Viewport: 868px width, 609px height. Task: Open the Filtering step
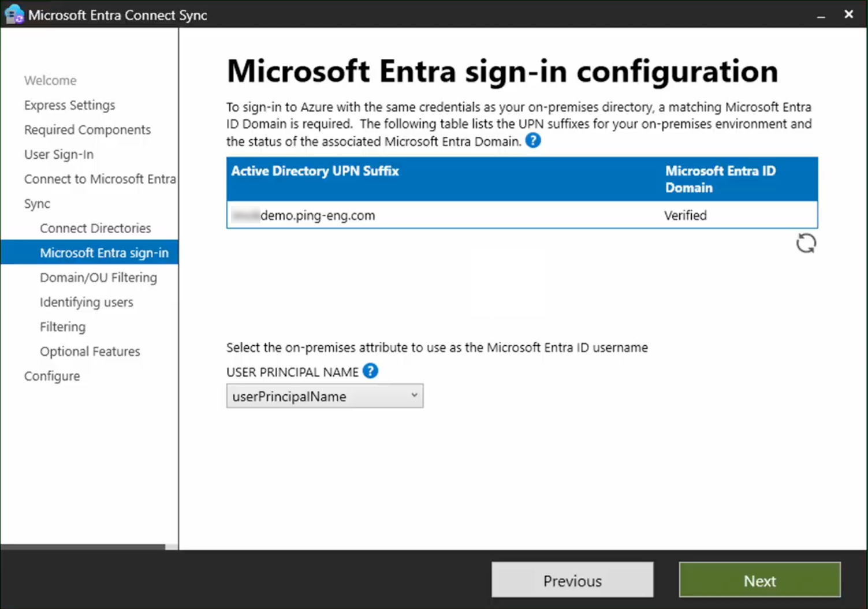point(62,326)
